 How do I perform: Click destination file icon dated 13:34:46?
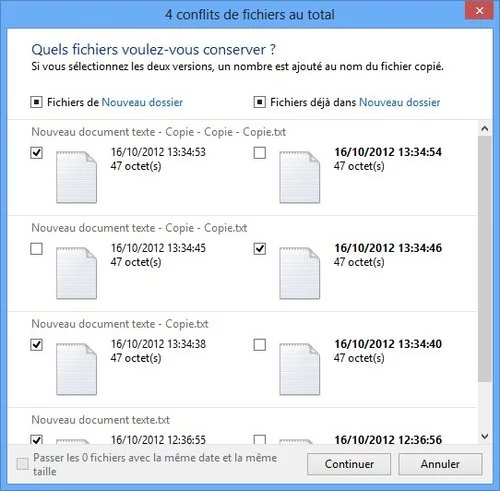pos(300,273)
